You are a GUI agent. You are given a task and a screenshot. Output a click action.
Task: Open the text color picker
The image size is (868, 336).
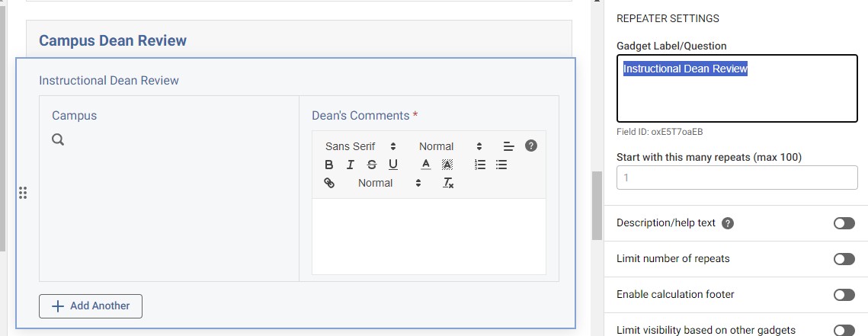click(426, 165)
